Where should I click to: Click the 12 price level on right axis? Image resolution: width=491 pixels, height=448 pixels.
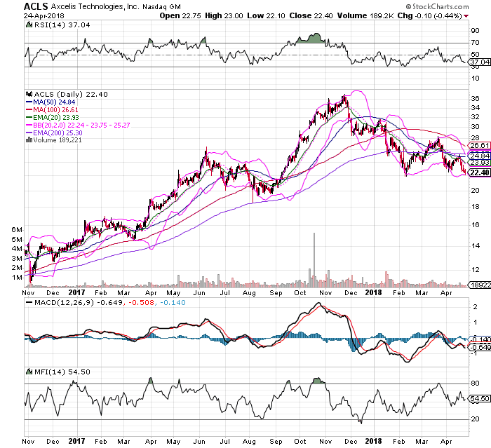click(x=475, y=269)
